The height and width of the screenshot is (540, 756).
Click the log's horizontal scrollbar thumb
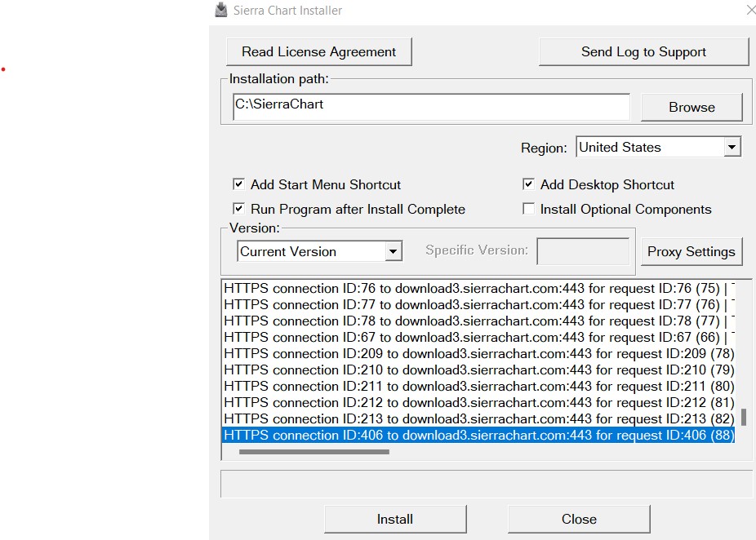click(314, 452)
